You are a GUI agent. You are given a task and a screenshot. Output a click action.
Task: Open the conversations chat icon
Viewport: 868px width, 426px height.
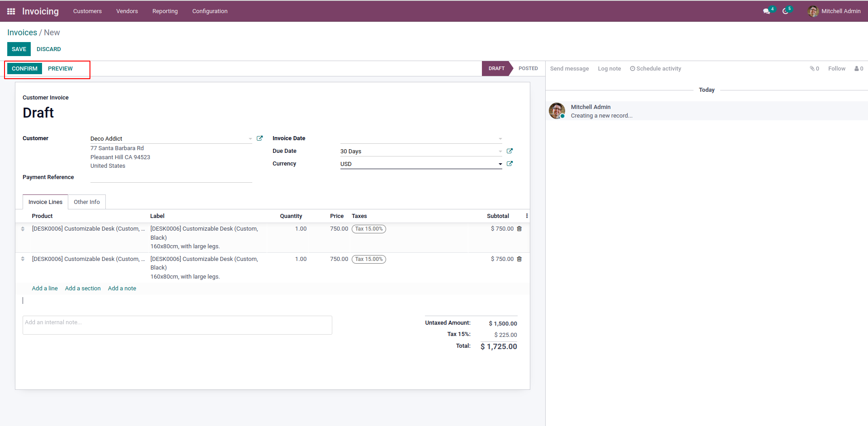point(766,11)
